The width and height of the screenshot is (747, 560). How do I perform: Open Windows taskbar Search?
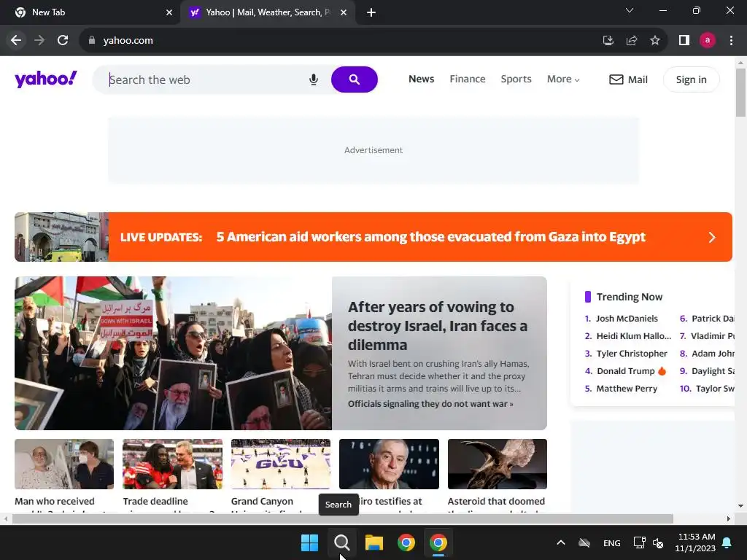341,542
